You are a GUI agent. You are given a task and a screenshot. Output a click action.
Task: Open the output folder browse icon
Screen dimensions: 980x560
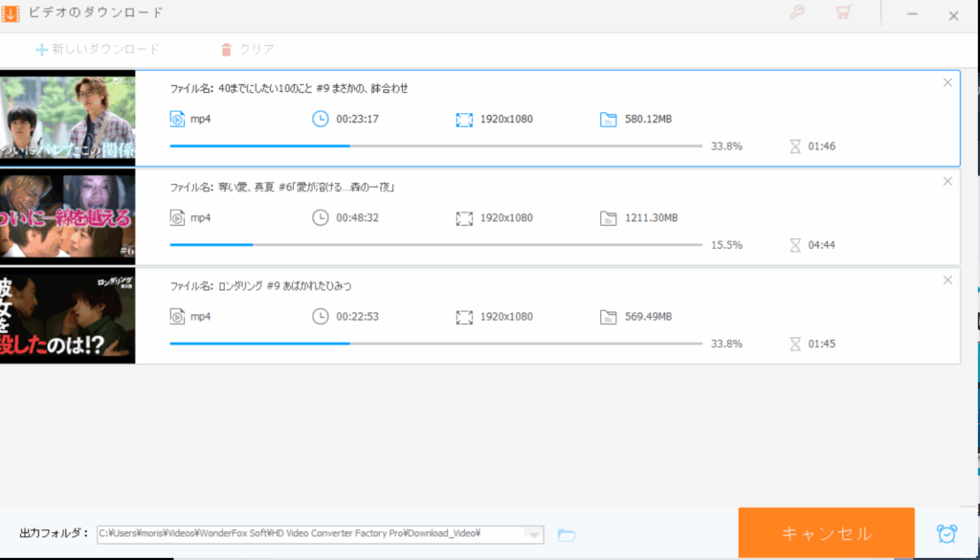[567, 534]
